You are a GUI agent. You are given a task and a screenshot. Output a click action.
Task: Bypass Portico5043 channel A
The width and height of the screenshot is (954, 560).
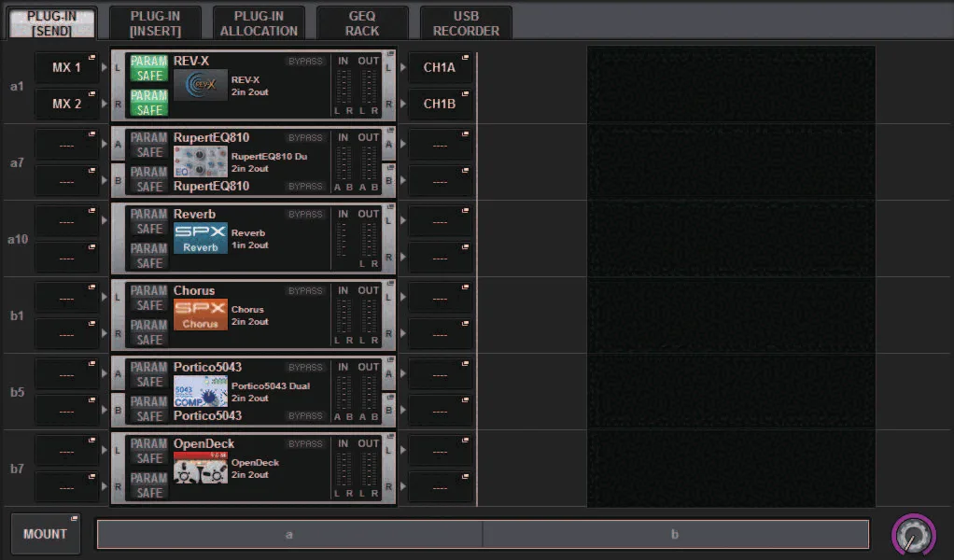305,368
